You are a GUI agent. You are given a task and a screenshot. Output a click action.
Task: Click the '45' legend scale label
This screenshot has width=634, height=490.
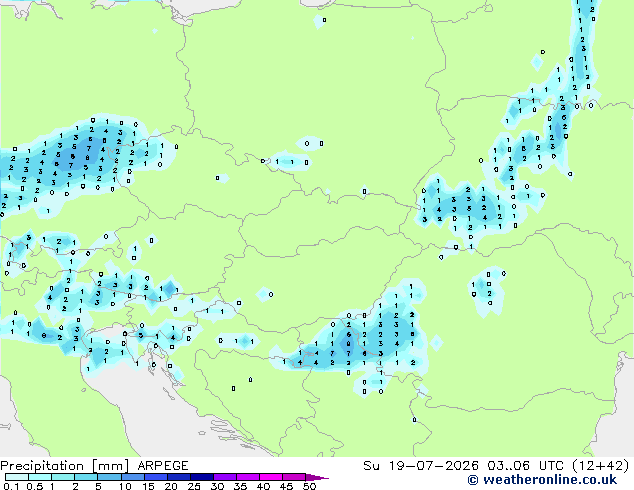[x=286, y=486]
